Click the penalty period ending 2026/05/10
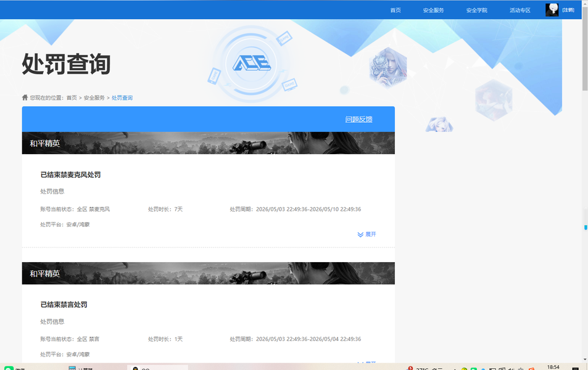The image size is (588, 370). (x=296, y=209)
